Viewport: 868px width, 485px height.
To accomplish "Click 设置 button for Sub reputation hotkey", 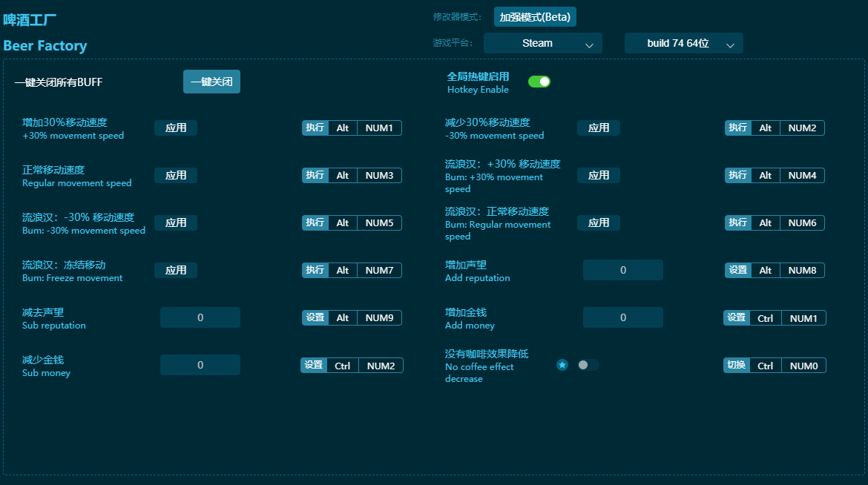I will (x=315, y=317).
